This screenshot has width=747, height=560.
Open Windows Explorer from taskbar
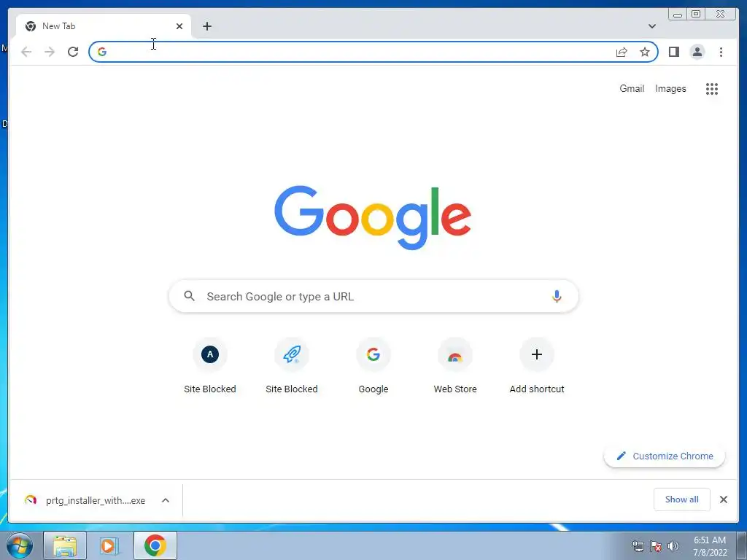65,545
